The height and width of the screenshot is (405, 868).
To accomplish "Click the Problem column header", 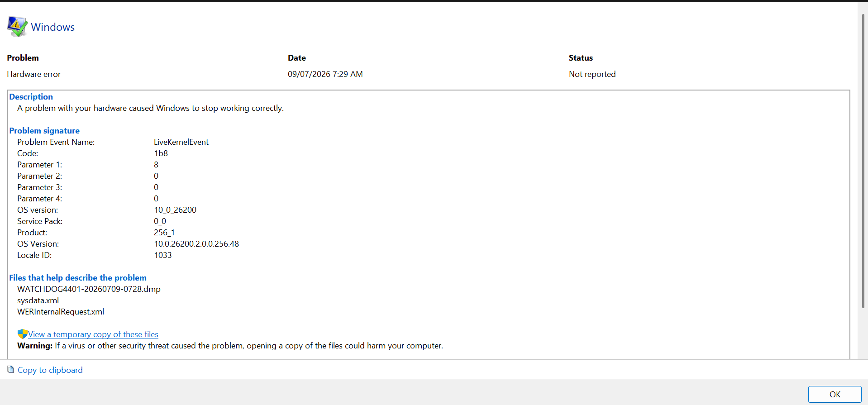I will tap(23, 58).
